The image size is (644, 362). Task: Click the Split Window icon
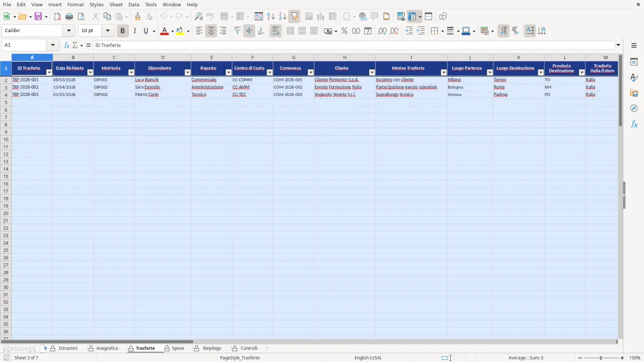click(x=428, y=17)
